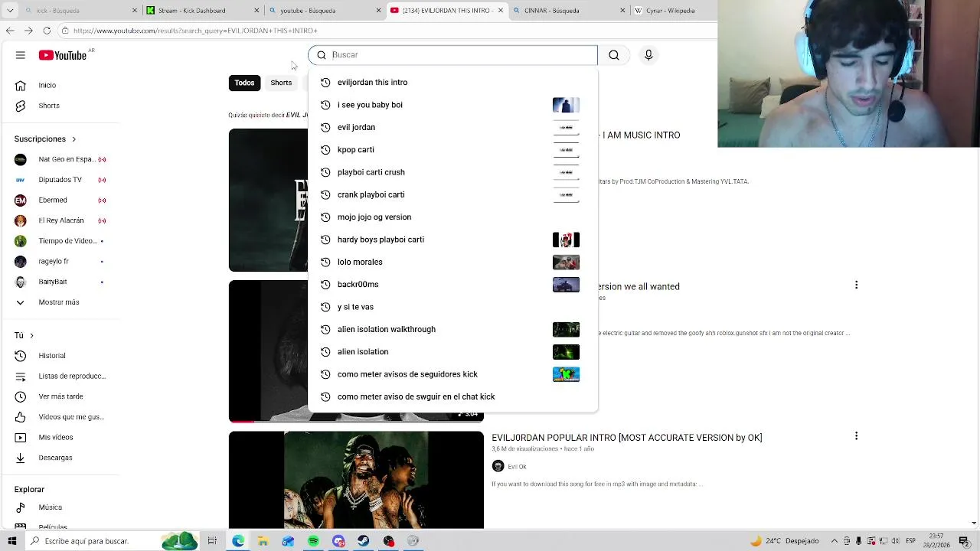Open the YouTube hamburger guide menu
Screen dimensions: 980x551
21,55
